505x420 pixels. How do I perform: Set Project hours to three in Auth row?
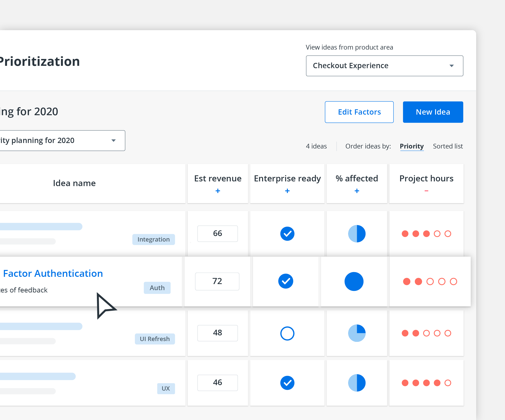tap(430, 281)
